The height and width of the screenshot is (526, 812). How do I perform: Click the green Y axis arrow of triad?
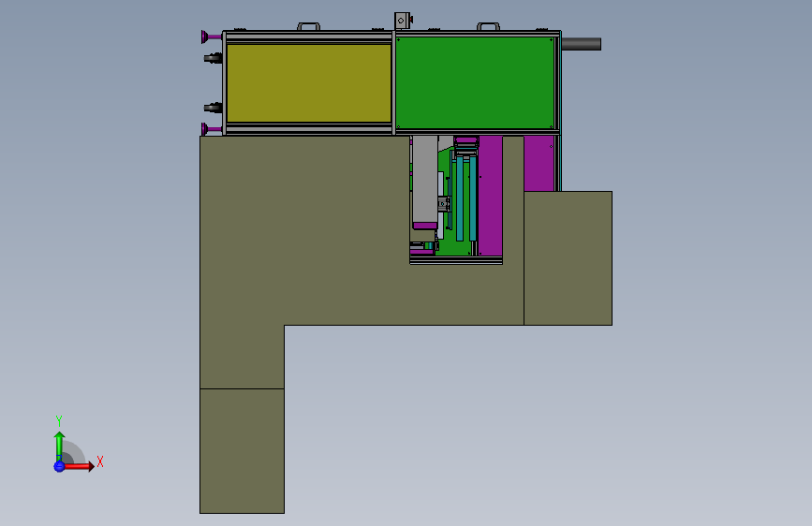(59, 445)
